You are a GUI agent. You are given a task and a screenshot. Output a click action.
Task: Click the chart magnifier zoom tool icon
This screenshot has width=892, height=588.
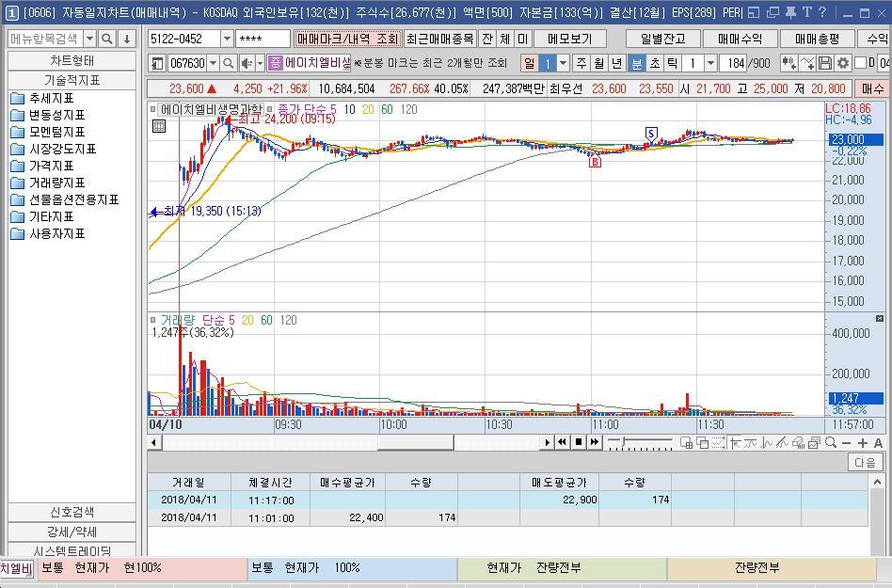pyautogui.click(x=831, y=442)
